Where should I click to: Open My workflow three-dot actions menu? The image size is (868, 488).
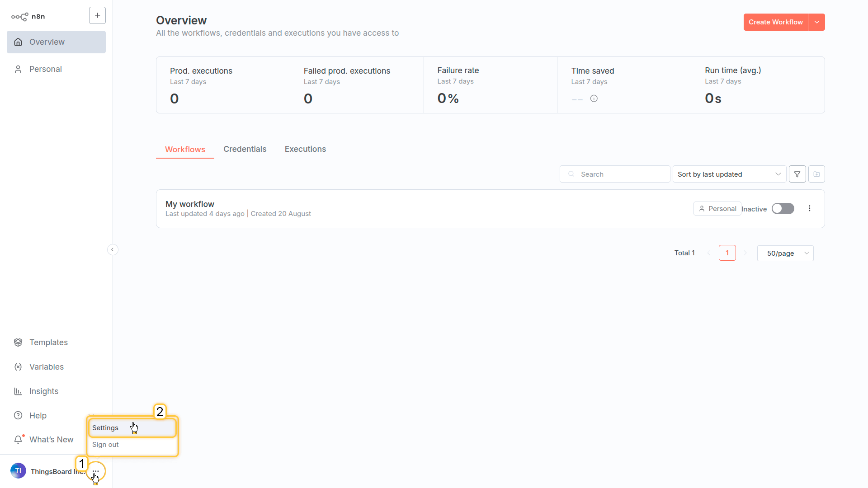click(x=809, y=208)
